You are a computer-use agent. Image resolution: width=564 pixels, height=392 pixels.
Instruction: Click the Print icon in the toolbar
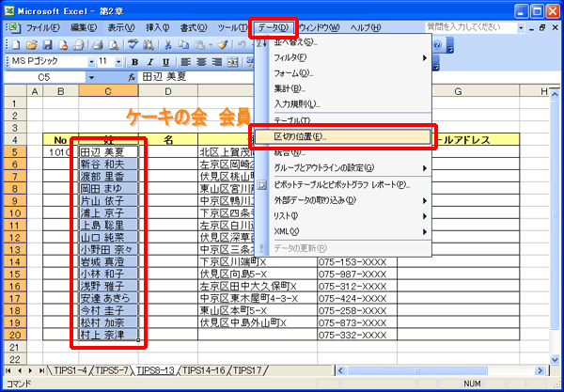[98, 45]
